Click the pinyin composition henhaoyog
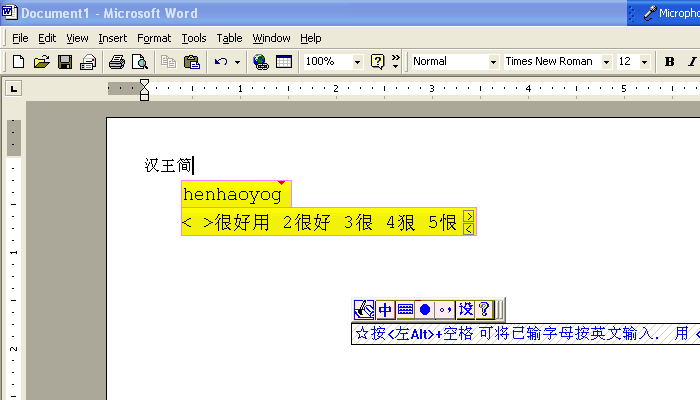This screenshot has height=400, width=700. coord(232,195)
